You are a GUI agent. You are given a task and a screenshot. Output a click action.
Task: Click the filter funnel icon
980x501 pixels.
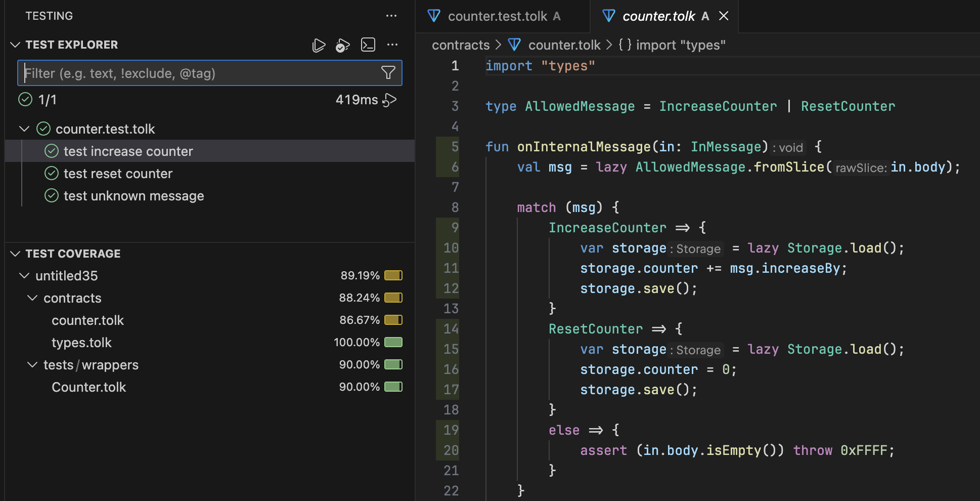pos(388,73)
